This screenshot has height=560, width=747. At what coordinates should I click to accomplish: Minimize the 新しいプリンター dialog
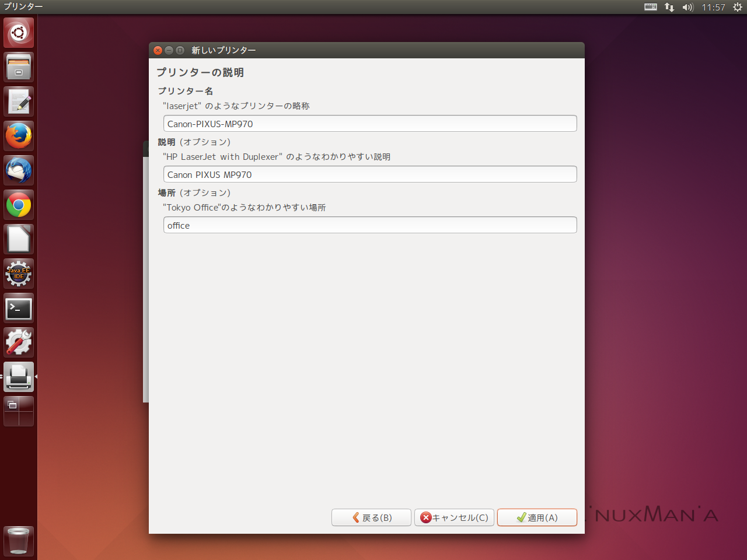169,50
